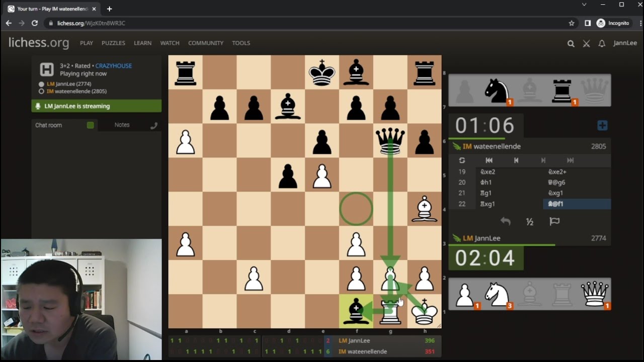Open a new browser tab
644x362 pixels.
109,9
